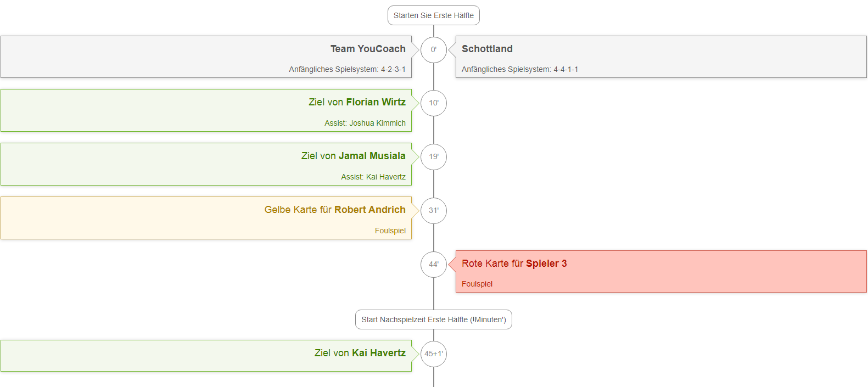Click the "Assist: Joshua Kimmich" text
Screen dimensions: 868x387
tap(365, 123)
